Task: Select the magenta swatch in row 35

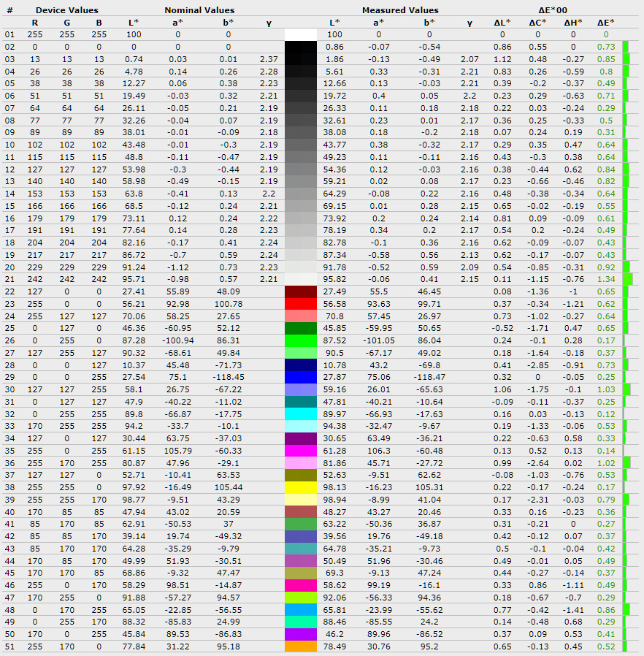Action: coord(300,451)
